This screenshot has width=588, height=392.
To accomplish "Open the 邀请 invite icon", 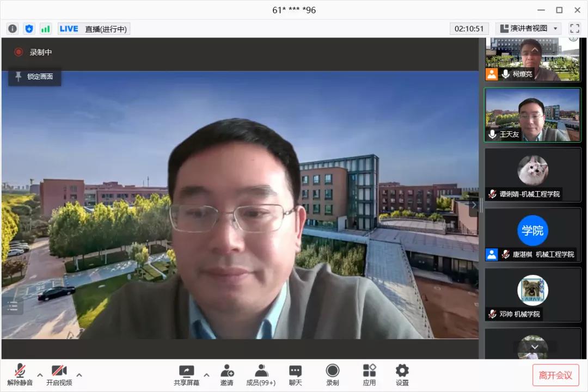I will (x=227, y=375).
